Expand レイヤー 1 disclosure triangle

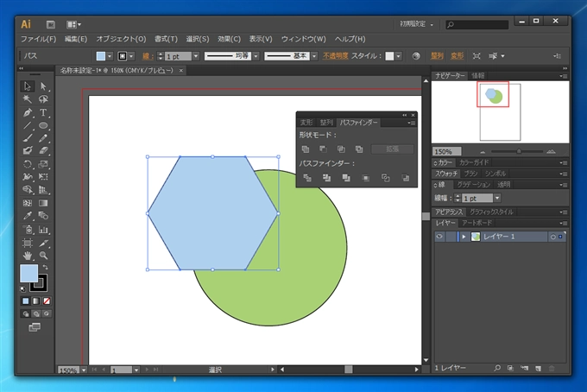464,237
